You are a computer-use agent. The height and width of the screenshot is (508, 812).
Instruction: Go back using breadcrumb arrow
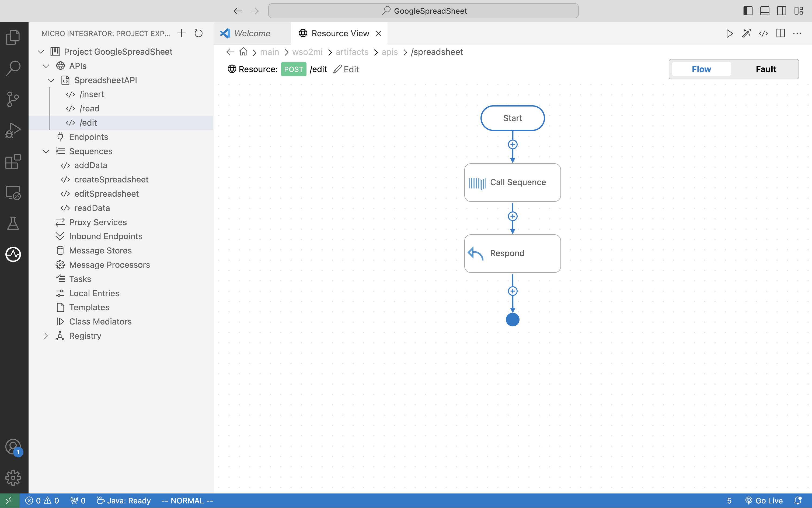pos(230,52)
